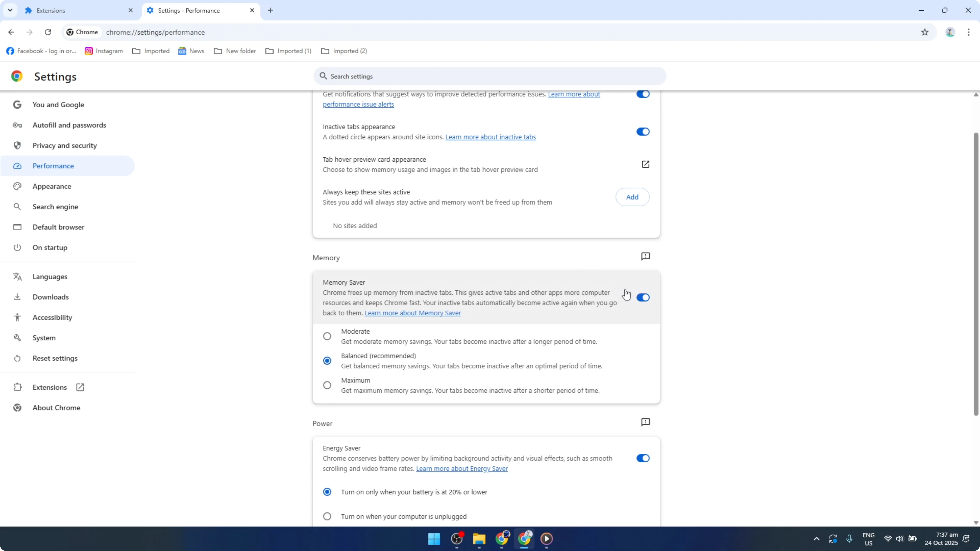980x551 pixels.
Task: Go to Privacy and security settings
Action: coord(65,145)
